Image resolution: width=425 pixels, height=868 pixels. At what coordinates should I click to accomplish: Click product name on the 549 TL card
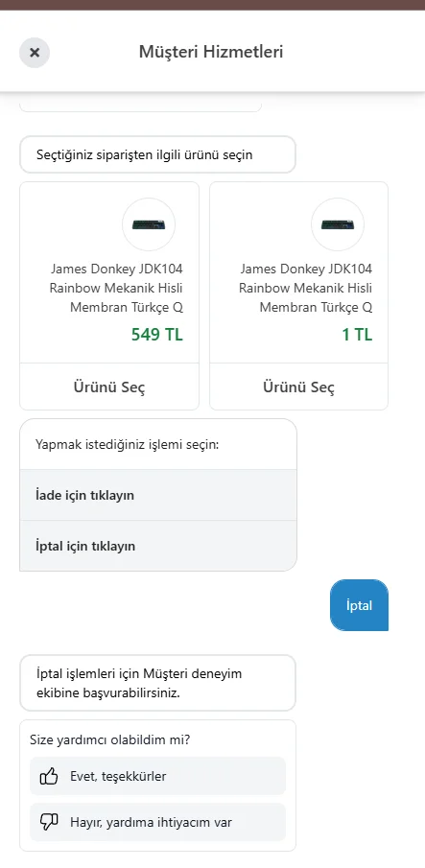point(116,288)
